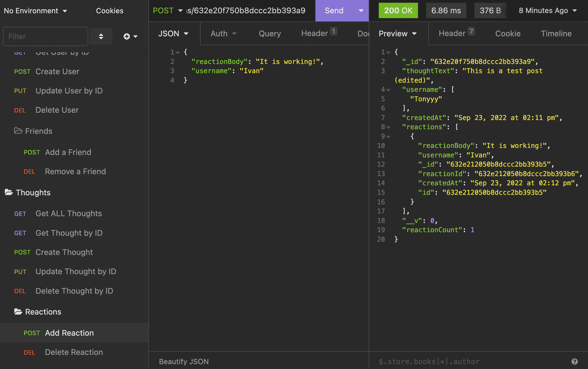Open the JSON body type dropdown
The width and height of the screenshot is (588, 369).
click(174, 34)
